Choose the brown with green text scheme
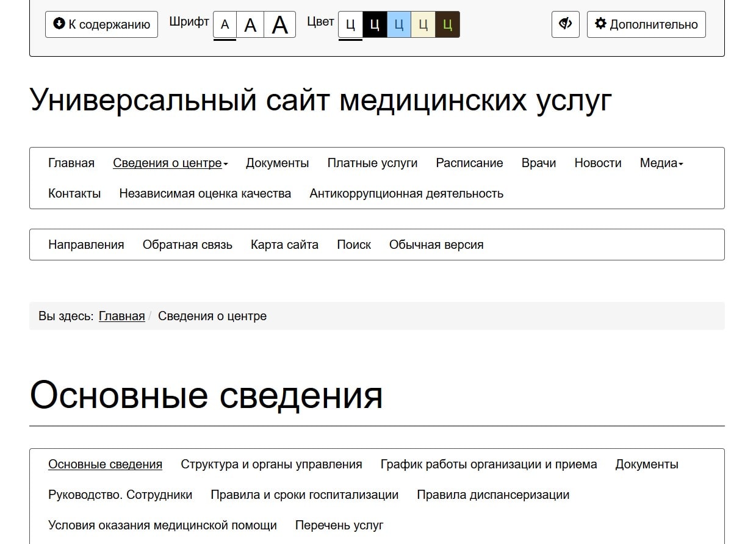The image size is (756, 544). tap(447, 25)
